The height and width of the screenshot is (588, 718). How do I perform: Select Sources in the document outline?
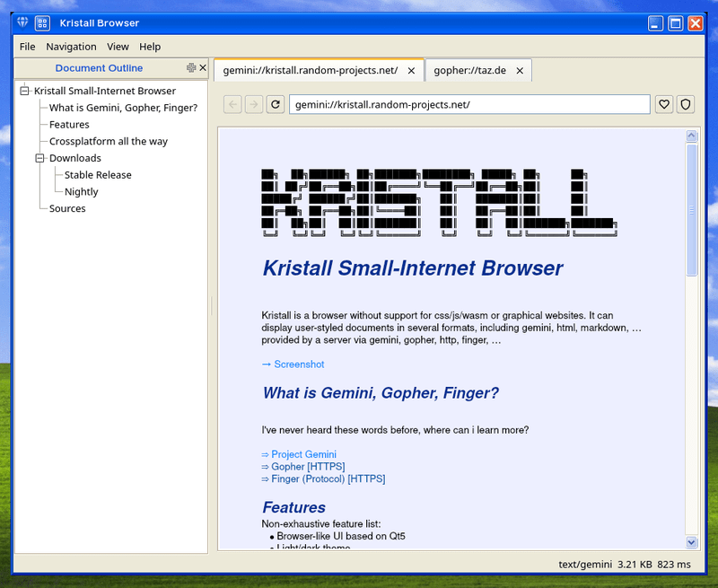(67, 208)
